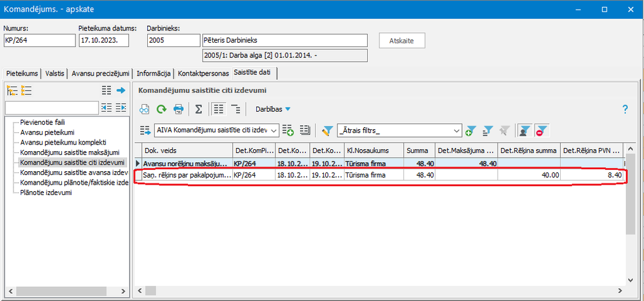Click the stacked views list icon
Viewport: 644px width, 301px height.
click(x=305, y=130)
